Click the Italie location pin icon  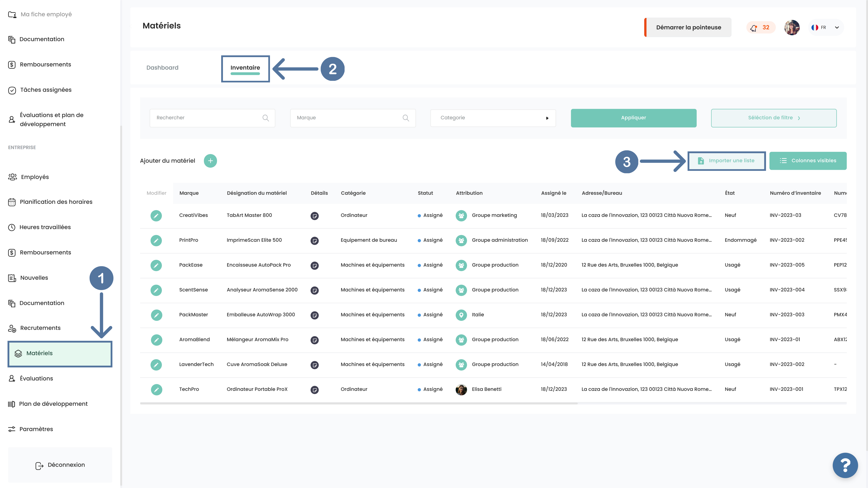(461, 315)
